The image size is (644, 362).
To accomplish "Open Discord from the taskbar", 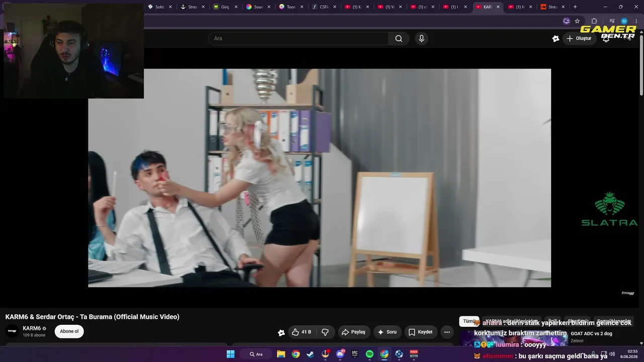I will [340, 354].
